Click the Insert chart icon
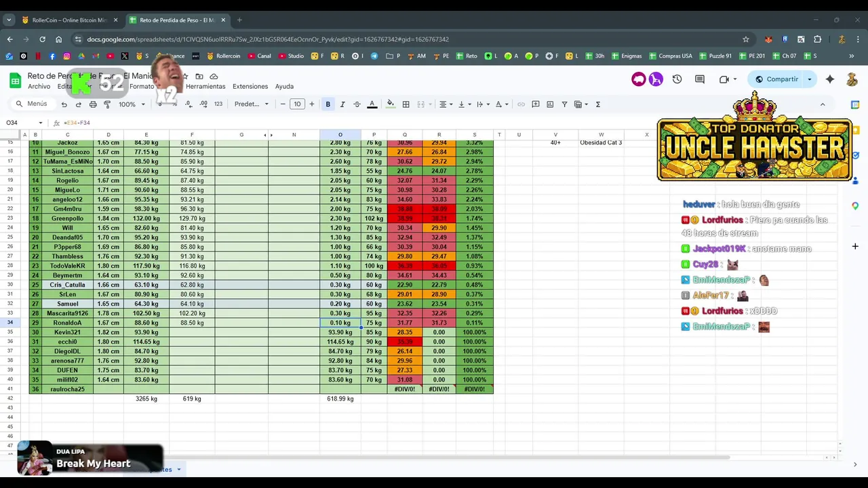The width and height of the screenshot is (868, 488). tap(550, 104)
